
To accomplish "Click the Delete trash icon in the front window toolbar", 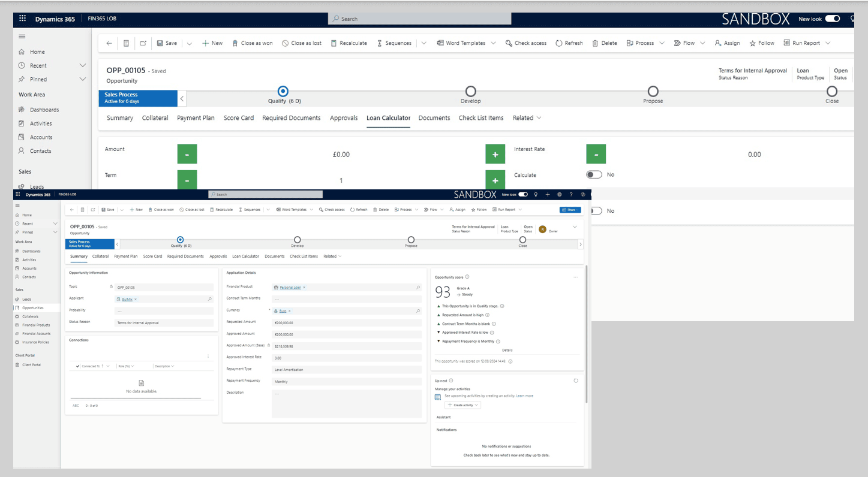I will [375, 210].
